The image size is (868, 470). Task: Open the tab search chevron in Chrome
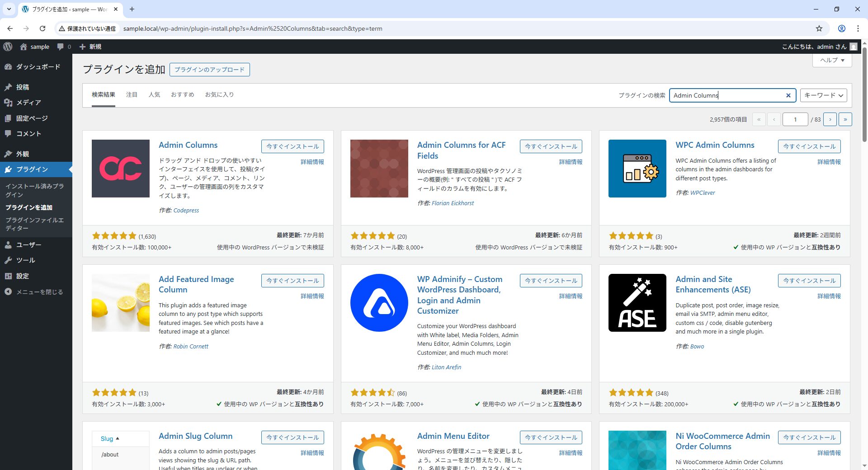(x=9, y=9)
